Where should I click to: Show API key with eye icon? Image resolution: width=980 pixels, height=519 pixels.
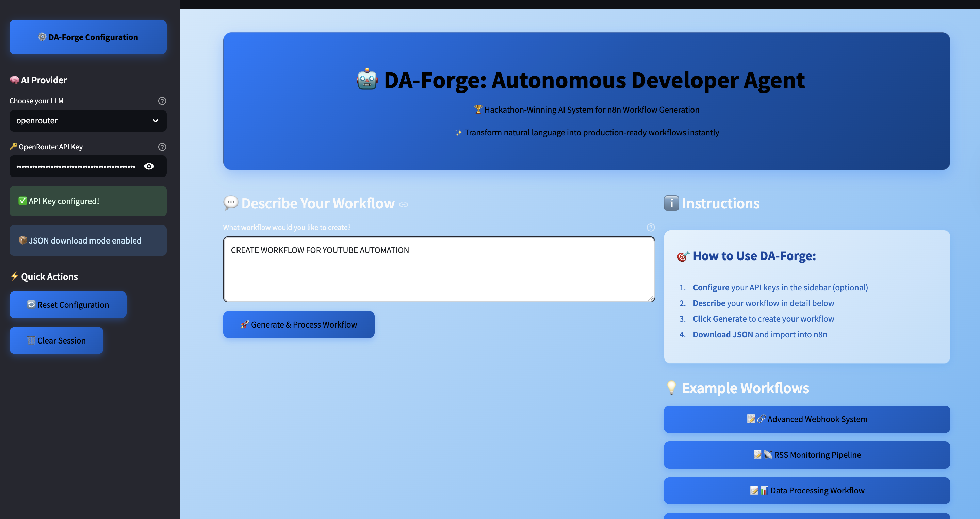(x=149, y=166)
